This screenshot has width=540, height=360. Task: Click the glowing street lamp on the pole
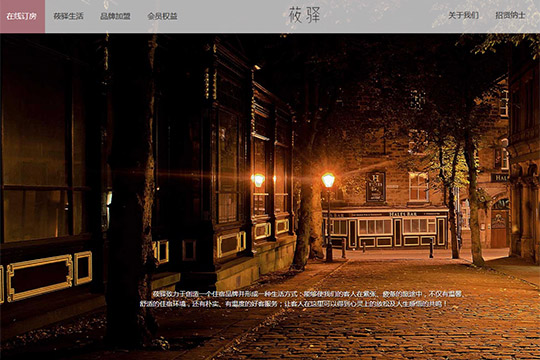pos(328,180)
